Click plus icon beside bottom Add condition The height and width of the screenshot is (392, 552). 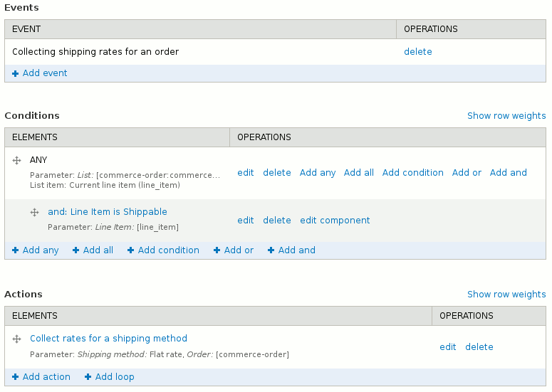pos(131,250)
